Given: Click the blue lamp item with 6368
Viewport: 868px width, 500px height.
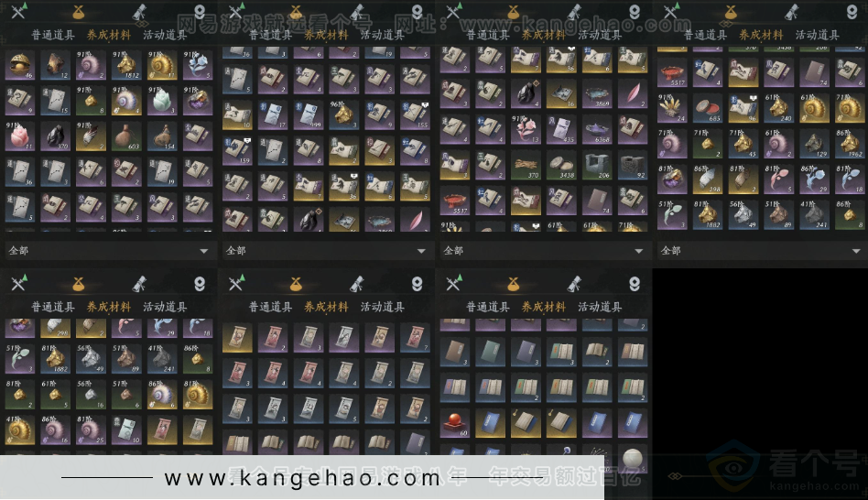Looking at the screenshot, I should coord(597,129).
